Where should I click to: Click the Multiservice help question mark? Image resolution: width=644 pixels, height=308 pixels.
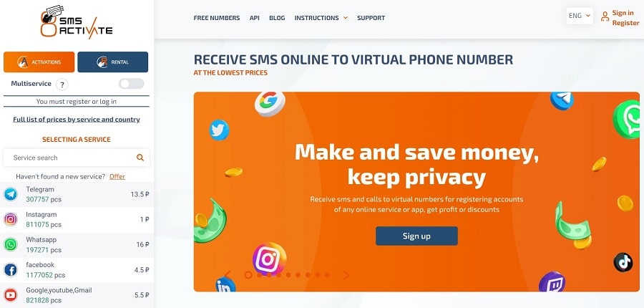click(62, 85)
